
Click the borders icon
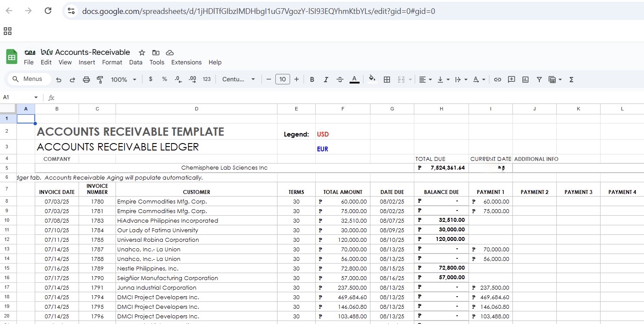click(x=387, y=80)
